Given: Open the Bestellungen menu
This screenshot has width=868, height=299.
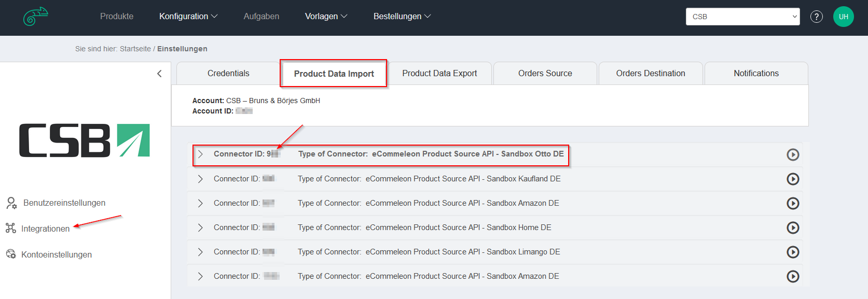Looking at the screenshot, I should tap(402, 17).
